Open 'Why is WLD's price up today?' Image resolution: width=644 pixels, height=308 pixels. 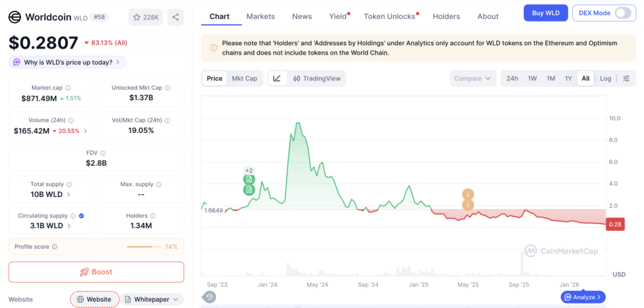(67, 62)
